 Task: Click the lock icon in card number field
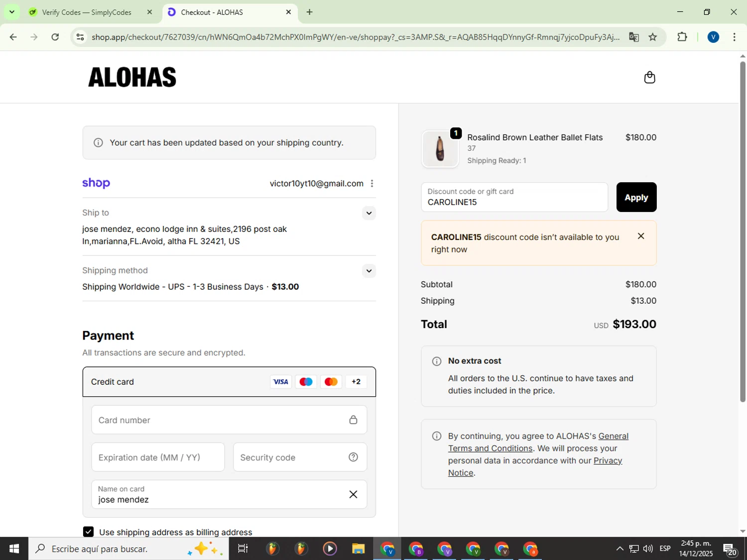pyautogui.click(x=353, y=420)
